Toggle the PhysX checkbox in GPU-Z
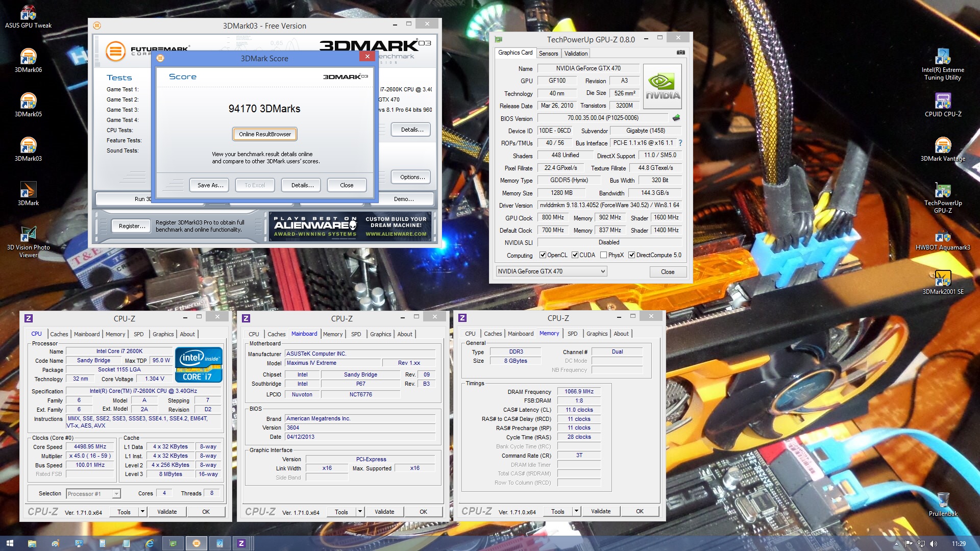 (x=603, y=255)
